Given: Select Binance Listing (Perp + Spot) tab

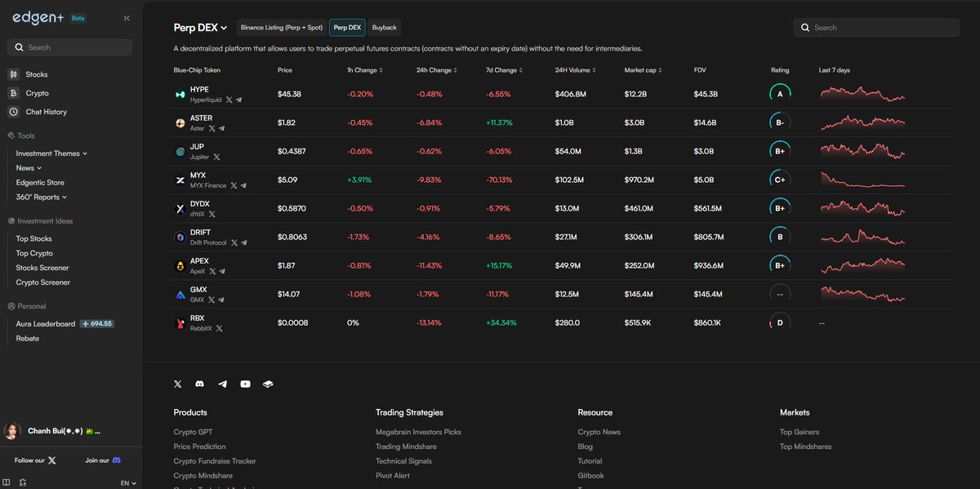Looking at the screenshot, I should (282, 28).
